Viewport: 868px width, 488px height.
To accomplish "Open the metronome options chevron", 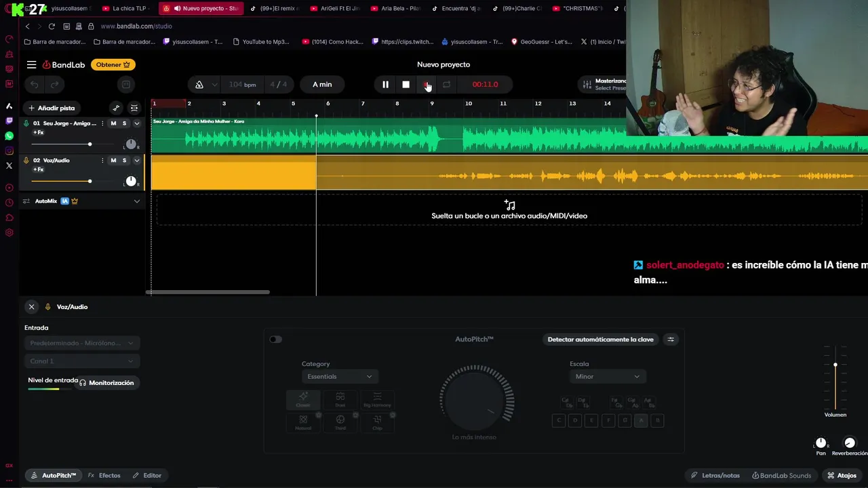I will point(214,85).
